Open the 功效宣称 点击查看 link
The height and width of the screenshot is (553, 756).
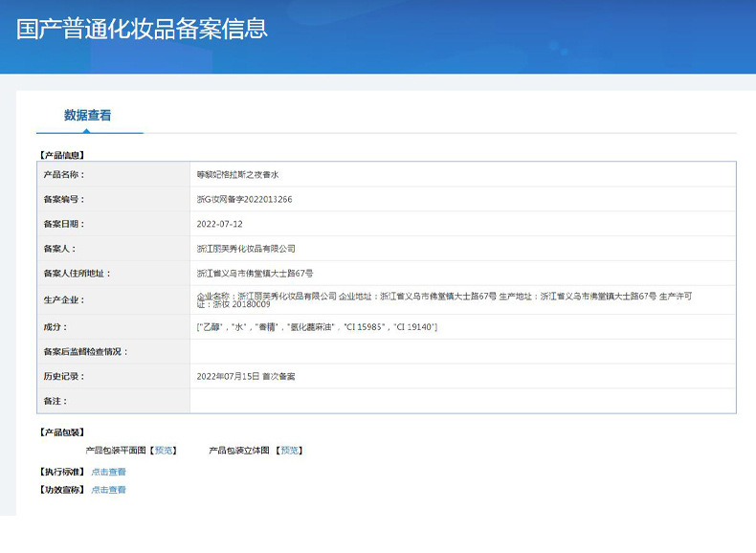tap(108, 490)
